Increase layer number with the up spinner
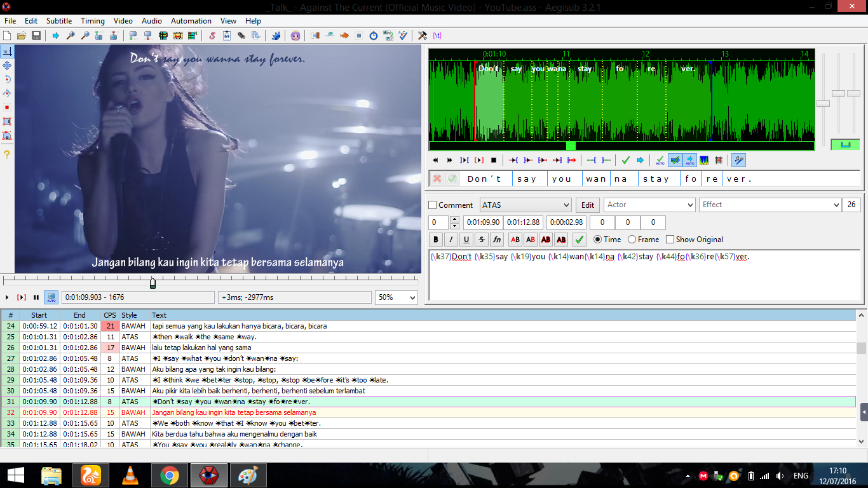868x488 pixels. tap(454, 219)
